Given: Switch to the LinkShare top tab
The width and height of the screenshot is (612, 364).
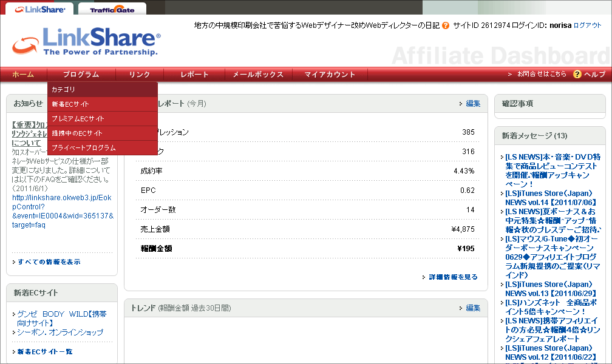Looking at the screenshot, I should [x=39, y=9].
